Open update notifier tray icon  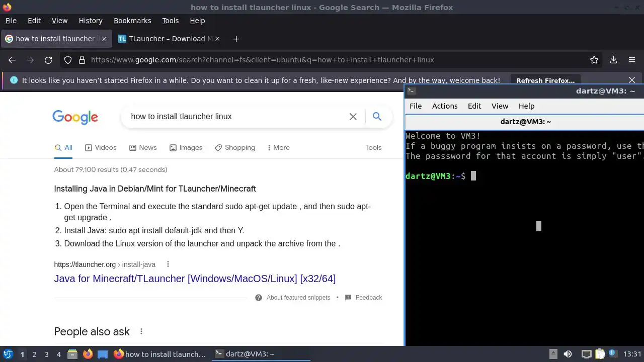(x=613, y=354)
